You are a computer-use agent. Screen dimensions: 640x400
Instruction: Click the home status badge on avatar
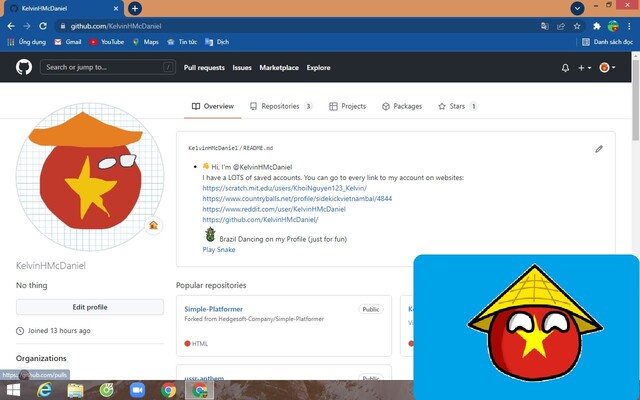pos(153,225)
